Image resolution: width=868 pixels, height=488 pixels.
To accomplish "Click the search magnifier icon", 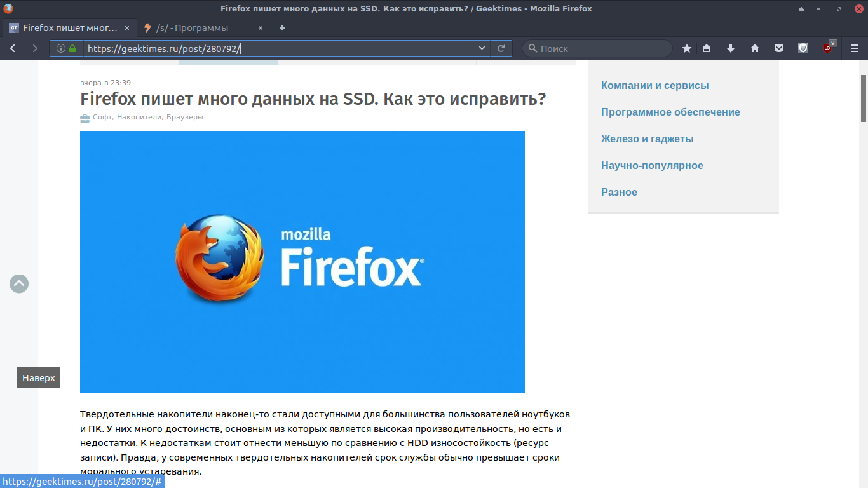I will (x=532, y=48).
